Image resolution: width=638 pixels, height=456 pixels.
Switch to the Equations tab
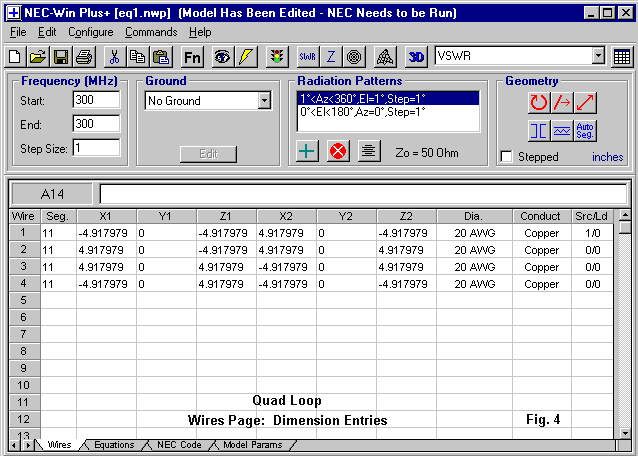(x=113, y=445)
